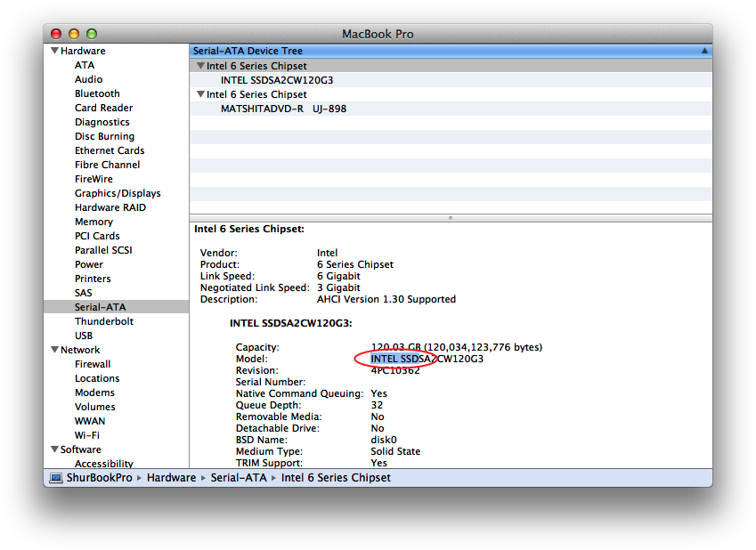The width and height of the screenshot is (756, 550).
Task: Open Thunderbolt section
Action: (x=103, y=321)
